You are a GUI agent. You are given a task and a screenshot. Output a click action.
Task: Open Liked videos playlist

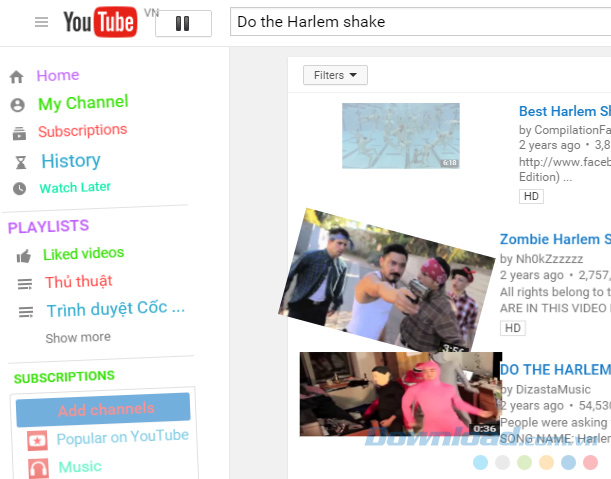pos(83,254)
